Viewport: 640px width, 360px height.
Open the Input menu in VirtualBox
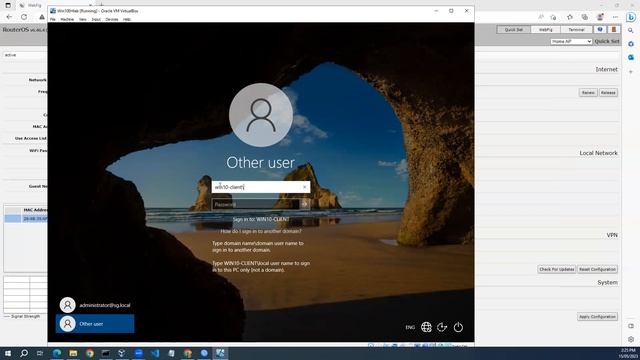click(96, 19)
